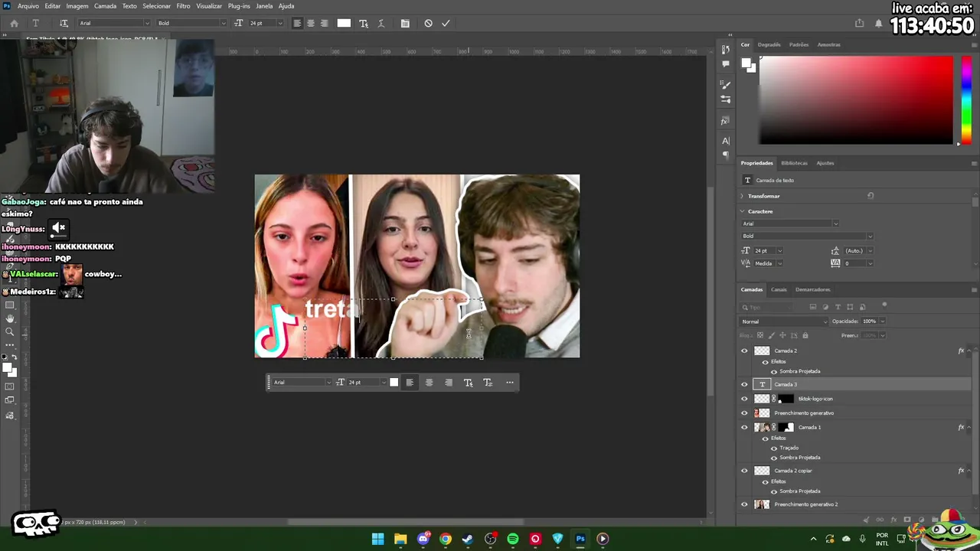
Task: Reset the Transformar section in Properties
Action: point(871,196)
